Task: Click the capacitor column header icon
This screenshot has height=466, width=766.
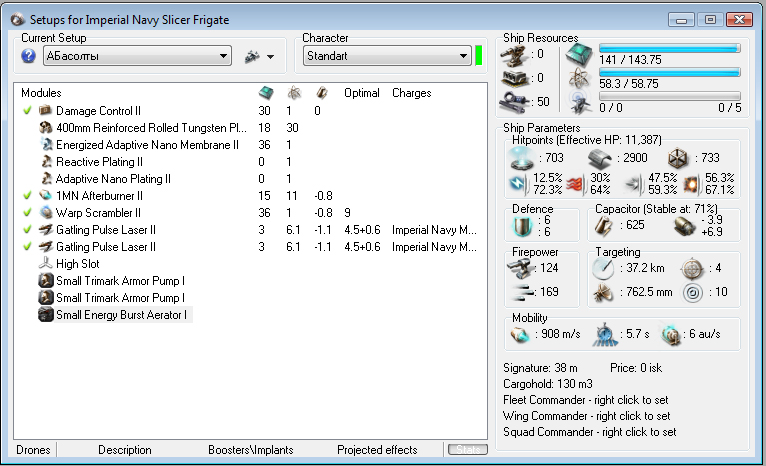Action: (321, 93)
